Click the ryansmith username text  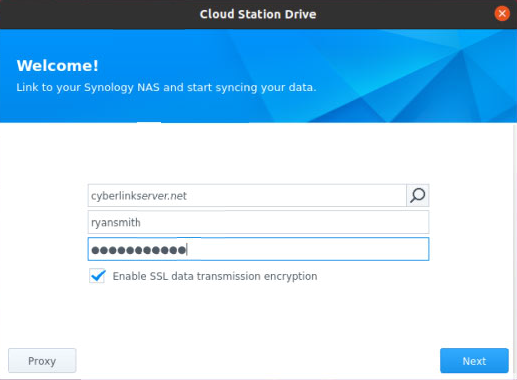[x=116, y=223]
